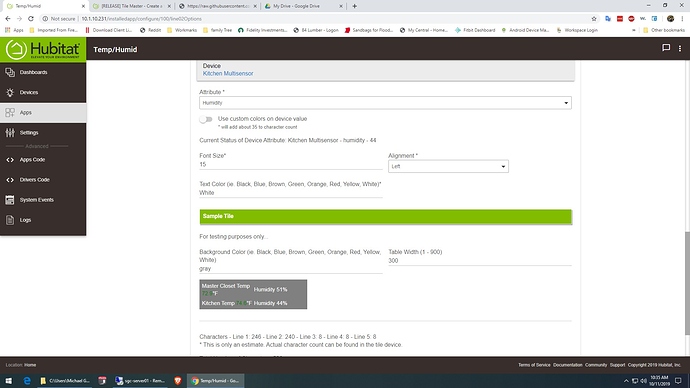Click the chat message icon in header
This screenshot has width=690, height=388.
click(666, 48)
